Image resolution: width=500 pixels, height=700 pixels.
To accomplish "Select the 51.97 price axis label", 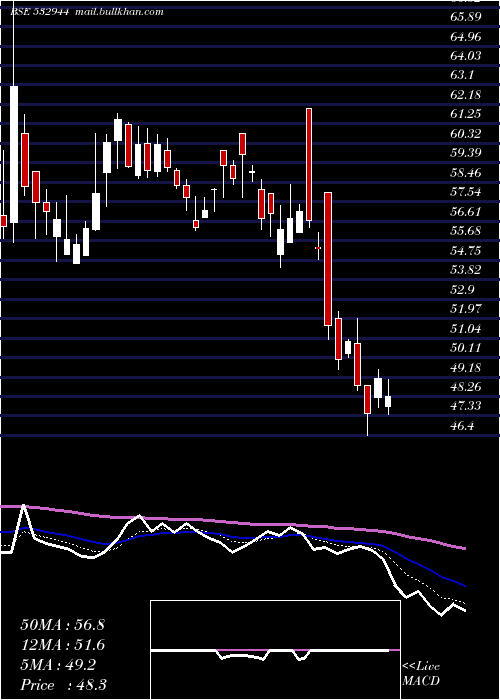I will (466, 308).
